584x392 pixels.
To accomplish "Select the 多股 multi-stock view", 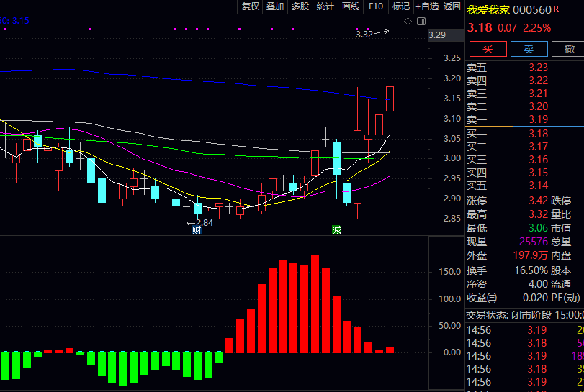I will pos(300,6).
